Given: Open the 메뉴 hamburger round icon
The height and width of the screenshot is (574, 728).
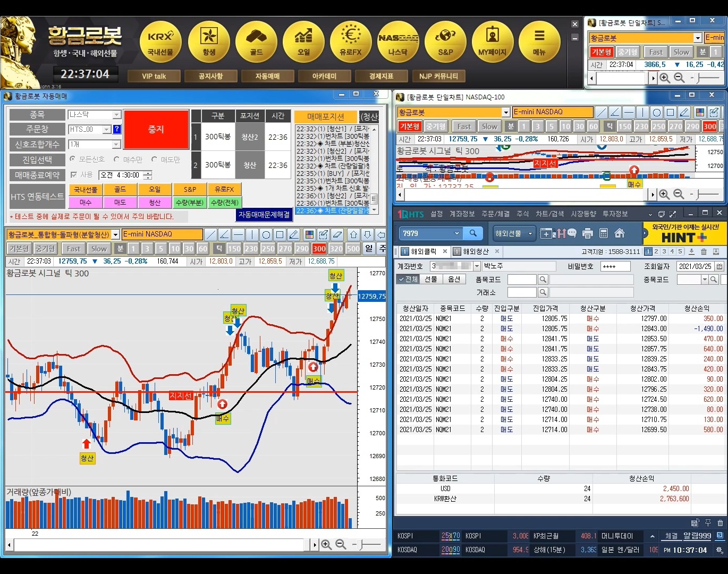Looking at the screenshot, I should 539,41.
